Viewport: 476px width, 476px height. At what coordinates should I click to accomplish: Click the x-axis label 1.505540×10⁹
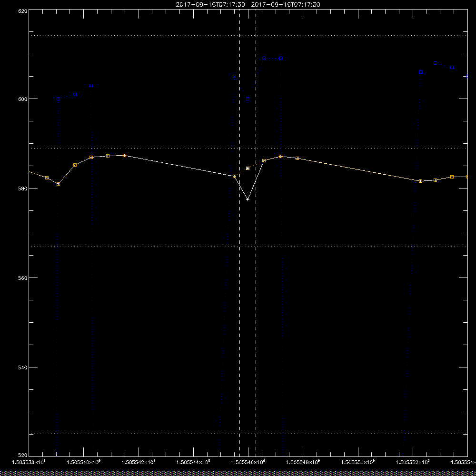84,462
